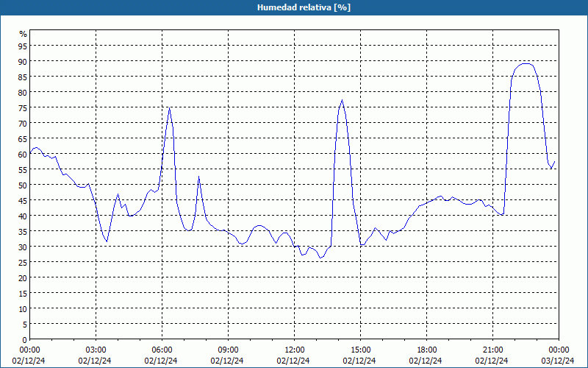Select the 02/12/24 date beneath 18:00

point(426,361)
